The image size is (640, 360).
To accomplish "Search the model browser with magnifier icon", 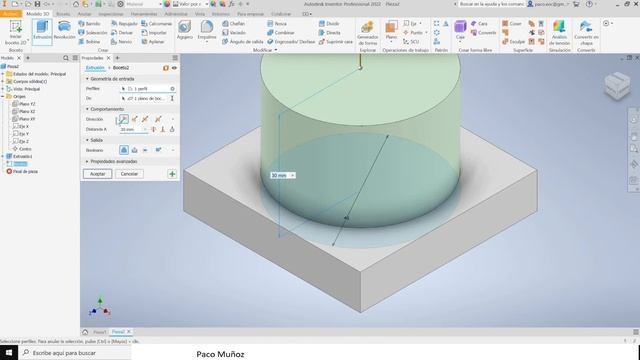I will 66,58.
